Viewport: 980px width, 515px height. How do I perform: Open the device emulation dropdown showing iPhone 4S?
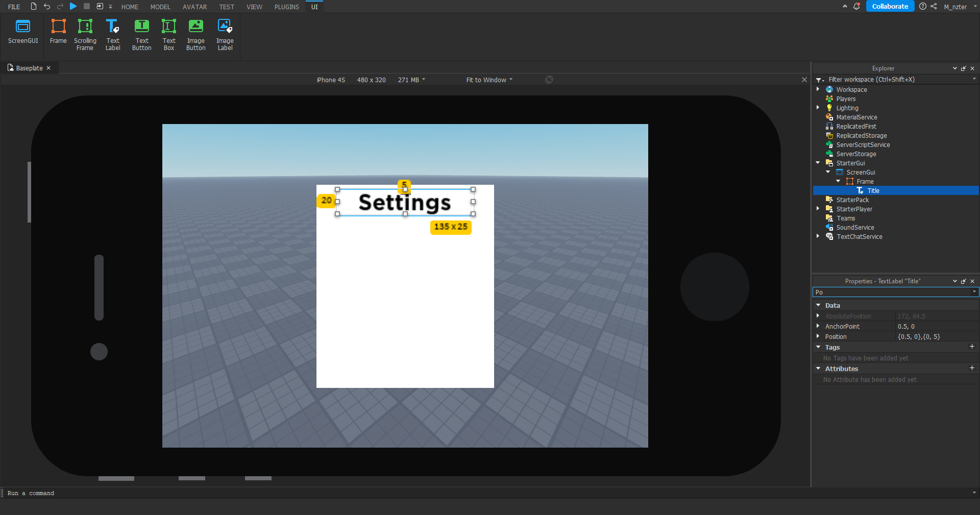click(331, 80)
